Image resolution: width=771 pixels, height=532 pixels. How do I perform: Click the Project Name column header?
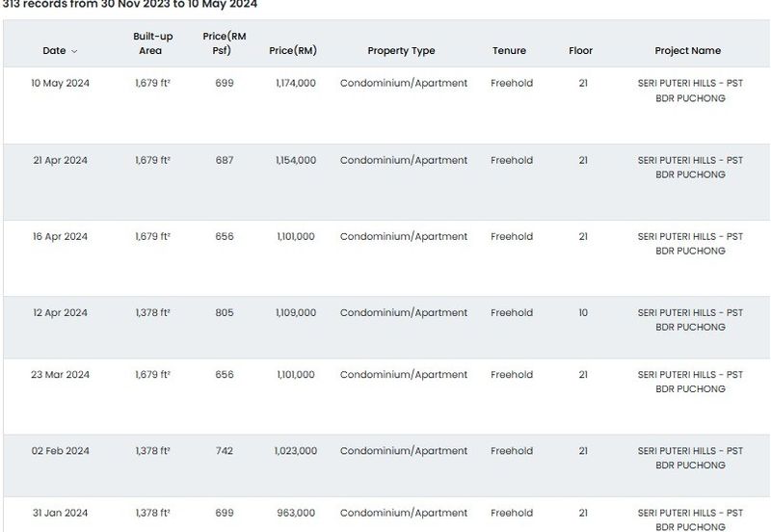pyautogui.click(x=687, y=51)
